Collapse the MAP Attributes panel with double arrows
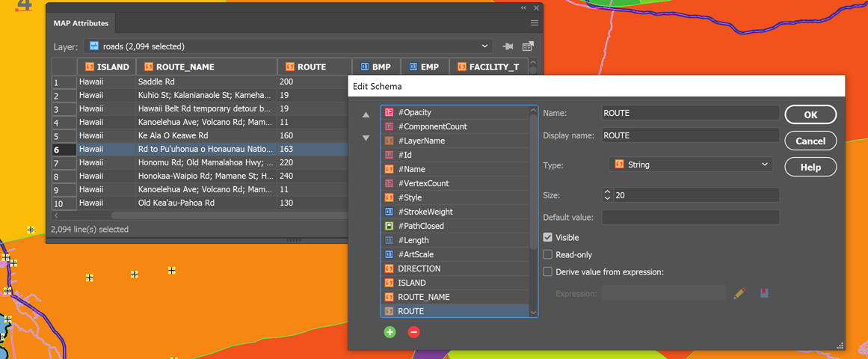The image size is (868, 359). [523, 7]
